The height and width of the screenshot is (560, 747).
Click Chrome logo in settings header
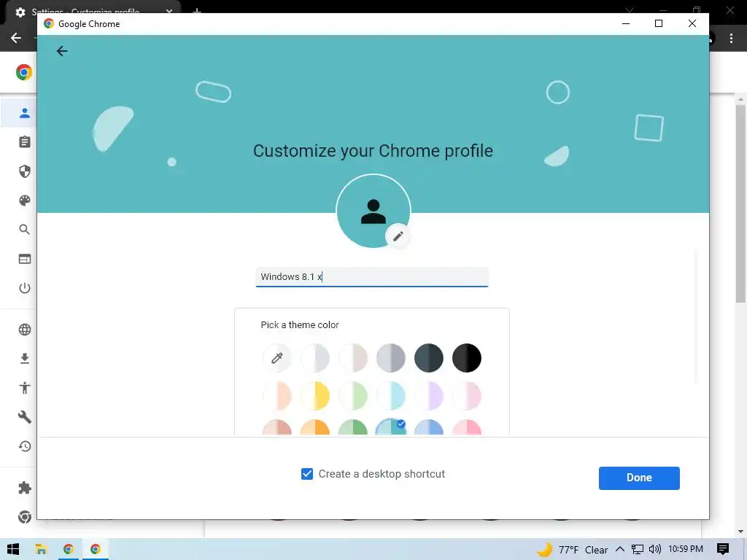coord(24,72)
